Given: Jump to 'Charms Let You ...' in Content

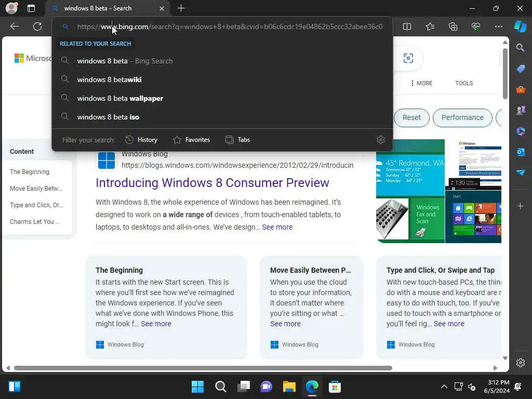Looking at the screenshot, I should (35, 221).
